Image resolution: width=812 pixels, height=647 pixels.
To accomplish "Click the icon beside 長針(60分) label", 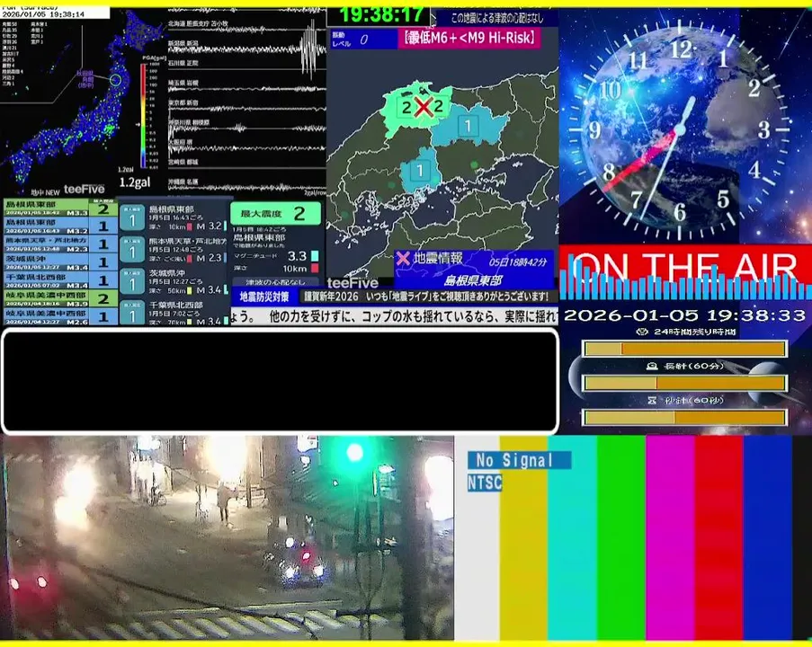I will tap(652, 366).
